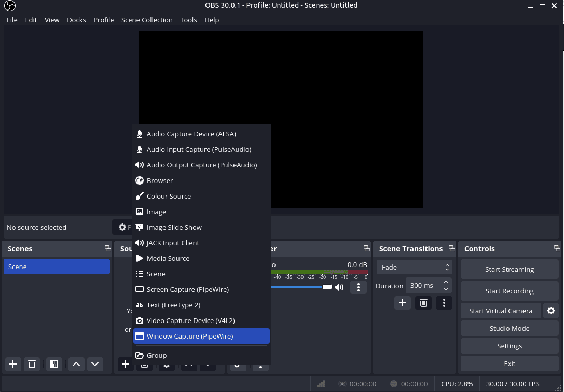Select the Scene item in Scenes list
This screenshot has height=392, width=564.
click(57, 267)
